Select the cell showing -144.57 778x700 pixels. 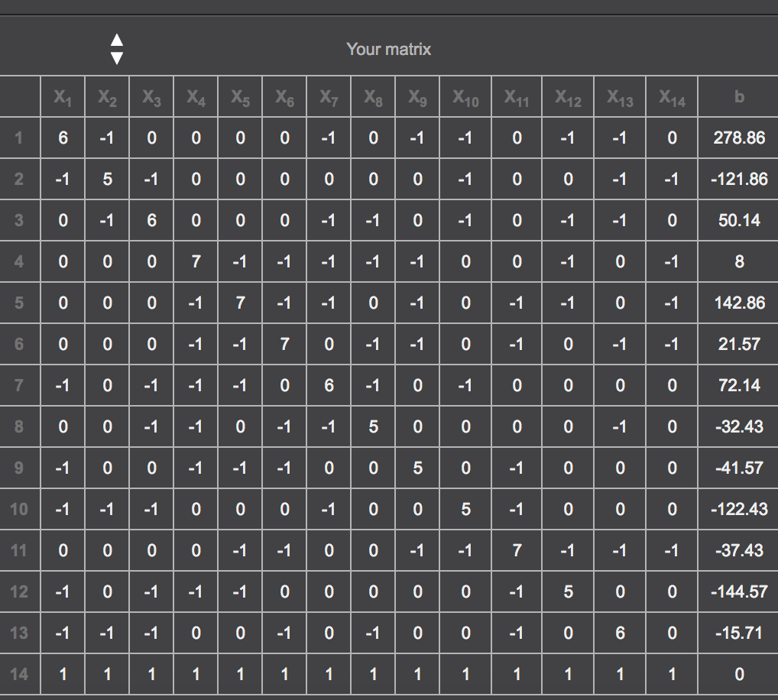click(x=738, y=591)
